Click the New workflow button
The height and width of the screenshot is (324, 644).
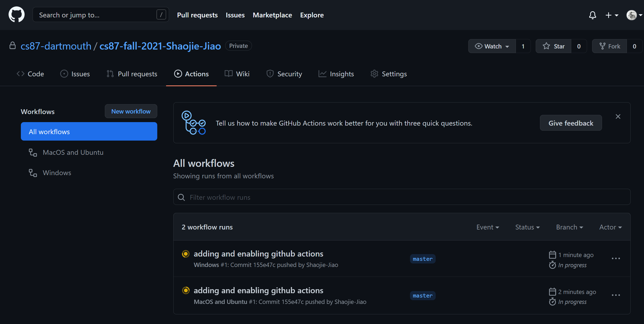tap(131, 111)
